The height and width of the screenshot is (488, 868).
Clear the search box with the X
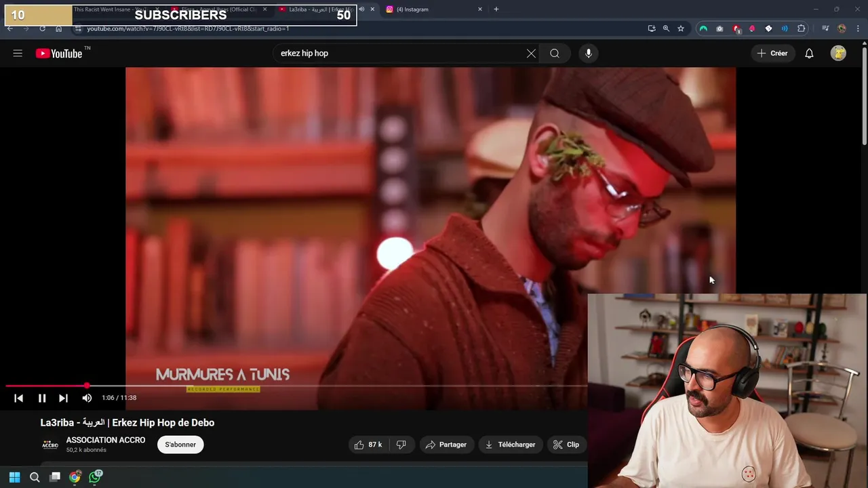pos(531,54)
